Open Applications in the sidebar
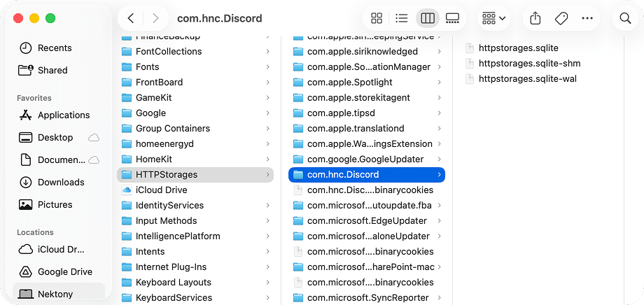 [x=59, y=115]
